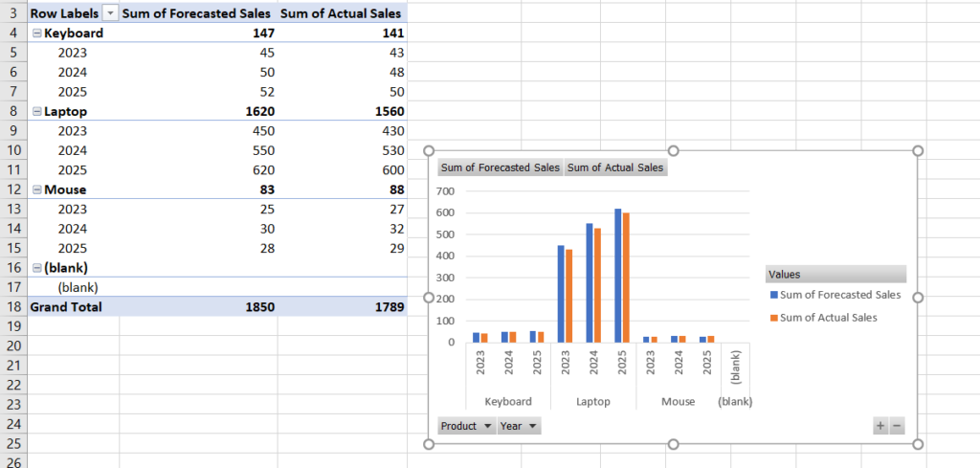Click the 700 value axis label

coord(445,191)
